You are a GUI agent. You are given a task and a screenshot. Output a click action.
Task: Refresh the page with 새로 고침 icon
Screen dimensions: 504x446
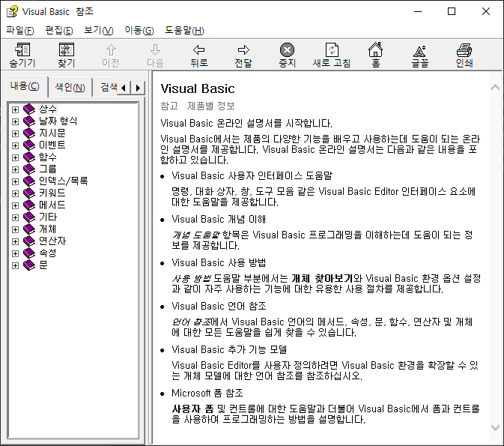tap(332, 49)
